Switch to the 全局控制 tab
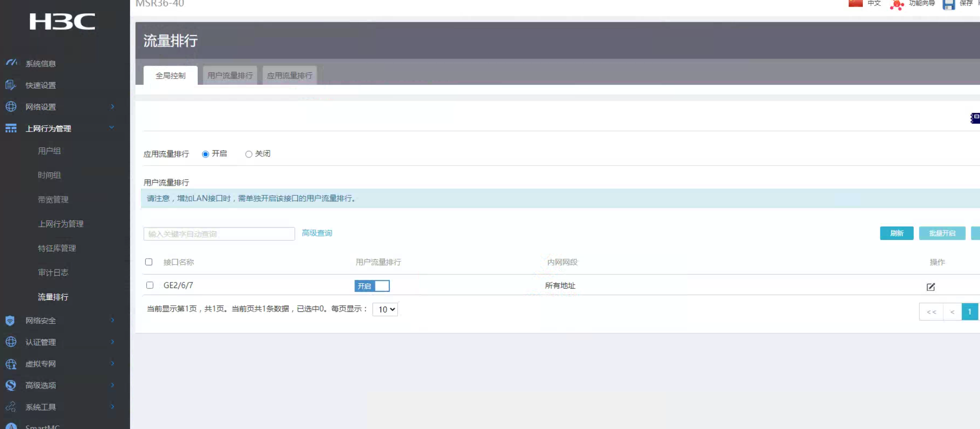Viewport: 980px width, 429px height. click(x=171, y=75)
